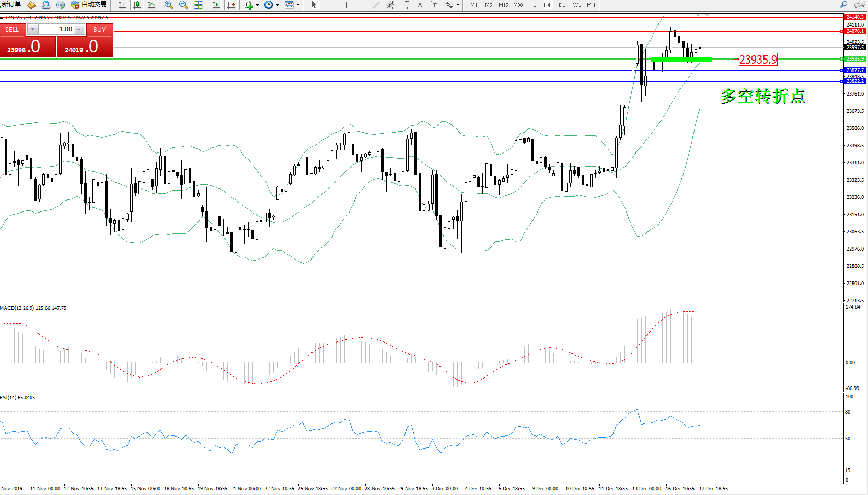Click the lot size volume input field

tap(56, 29)
